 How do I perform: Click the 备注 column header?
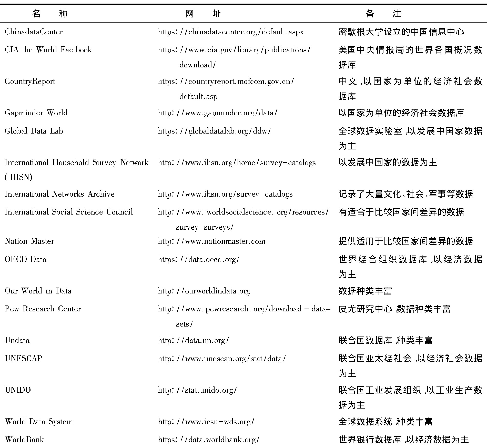click(x=383, y=13)
